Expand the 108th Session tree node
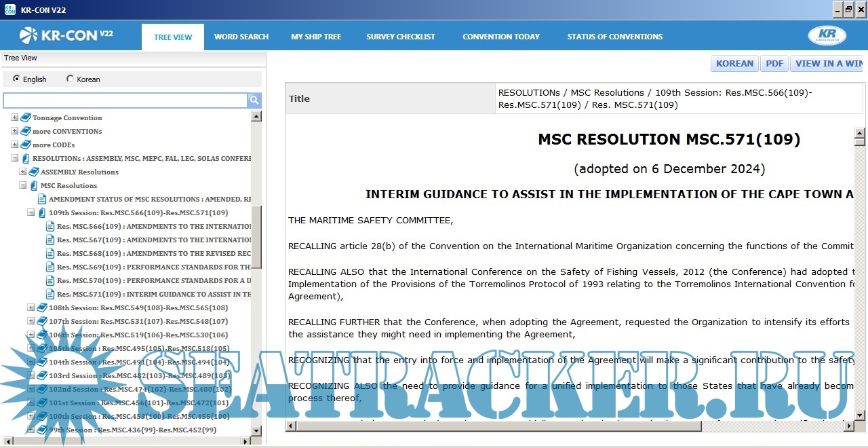The height and width of the screenshot is (448, 868). [x=31, y=307]
